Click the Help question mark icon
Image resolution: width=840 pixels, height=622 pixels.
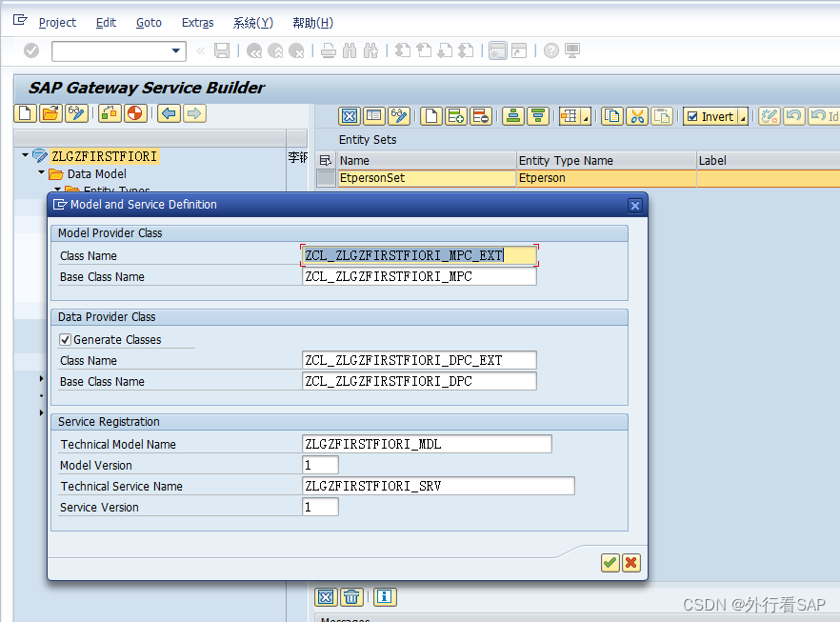tap(551, 50)
